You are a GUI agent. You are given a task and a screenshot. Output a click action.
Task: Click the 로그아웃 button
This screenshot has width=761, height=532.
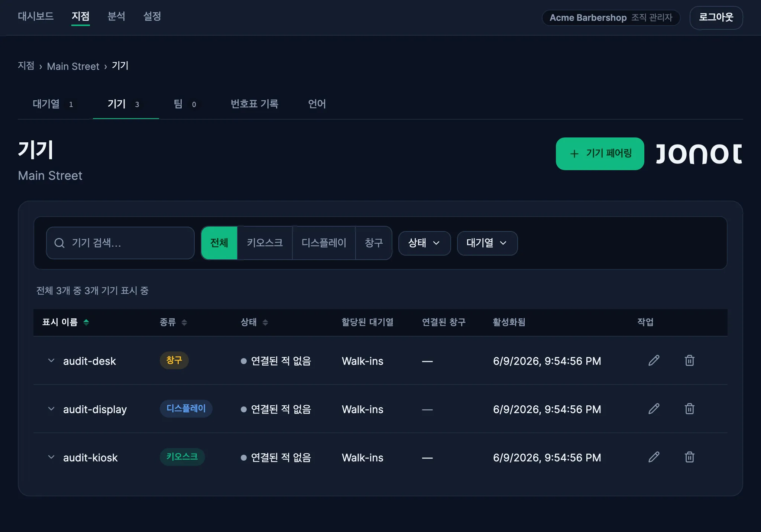click(x=716, y=17)
